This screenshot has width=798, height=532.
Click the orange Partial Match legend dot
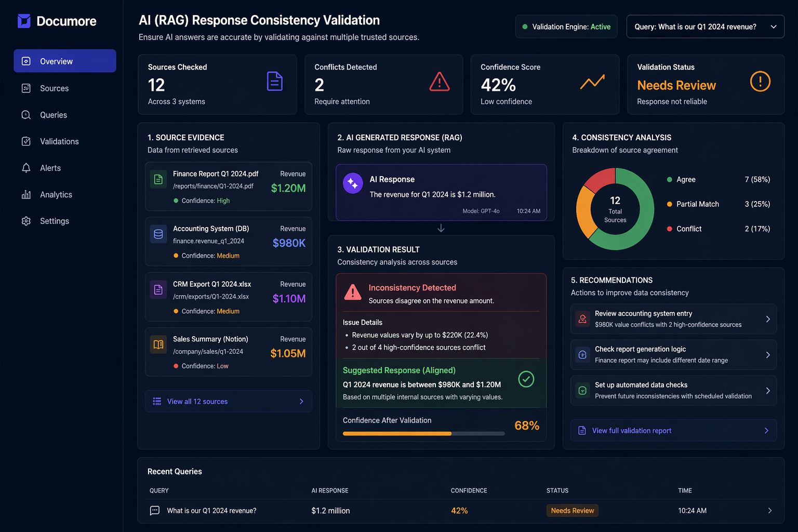(x=670, y=204)
